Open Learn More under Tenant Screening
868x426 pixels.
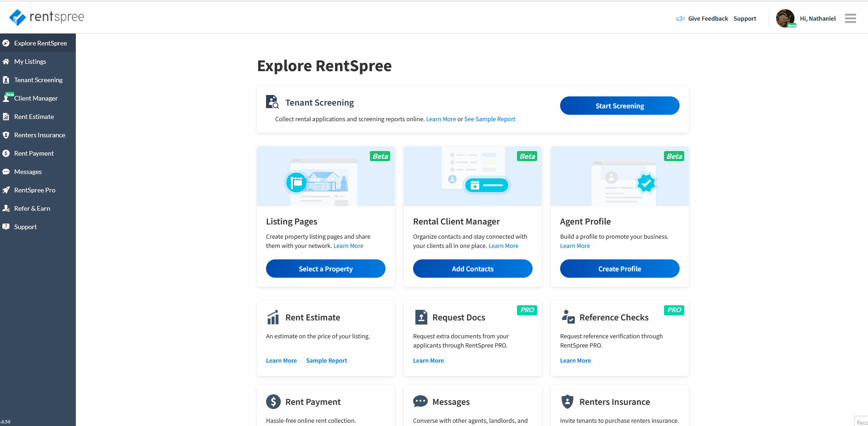tap(441, 119)
